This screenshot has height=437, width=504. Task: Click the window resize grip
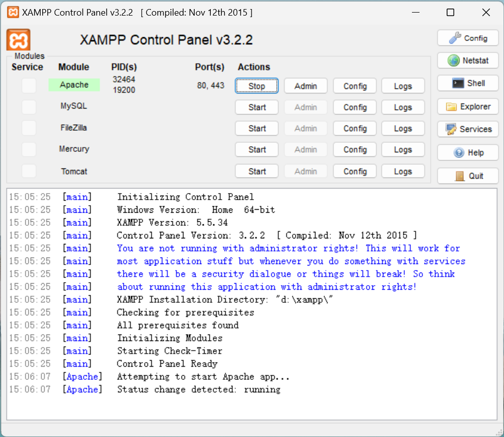pyautogui.click(x=499, y=432)
